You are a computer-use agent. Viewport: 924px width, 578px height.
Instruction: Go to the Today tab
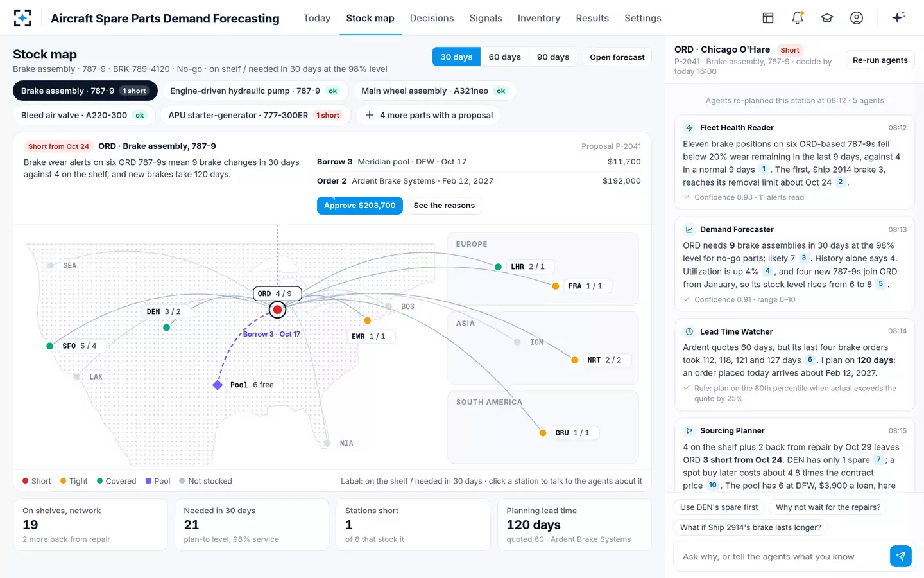point(317,18)
